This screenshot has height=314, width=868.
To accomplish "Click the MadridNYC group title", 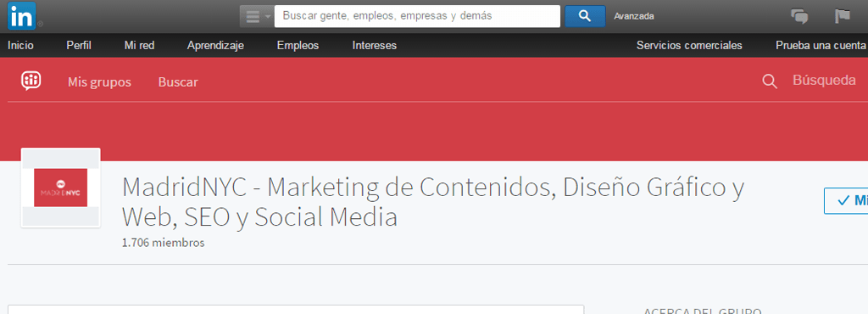I will [x=433, y=203].
